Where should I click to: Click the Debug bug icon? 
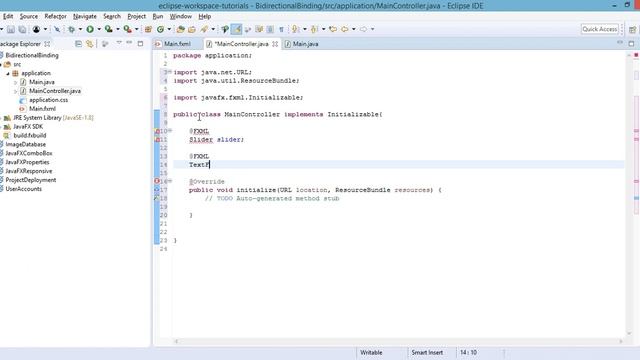click(71, 29)
